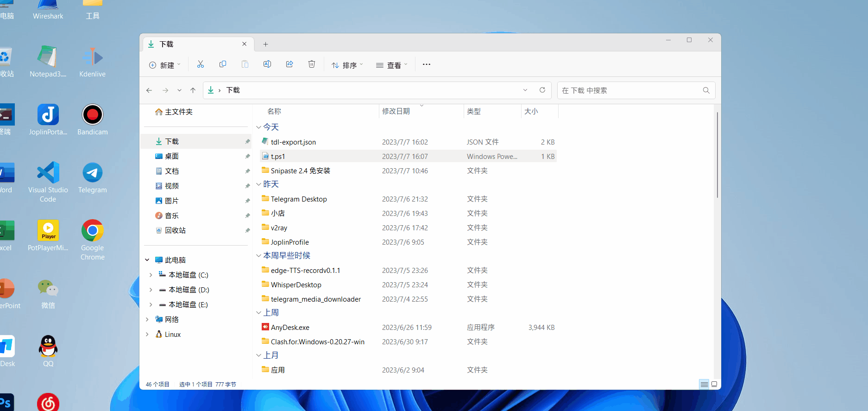Click the Copy icon in toolbar

pyautogui.click(x=223, y=64)
